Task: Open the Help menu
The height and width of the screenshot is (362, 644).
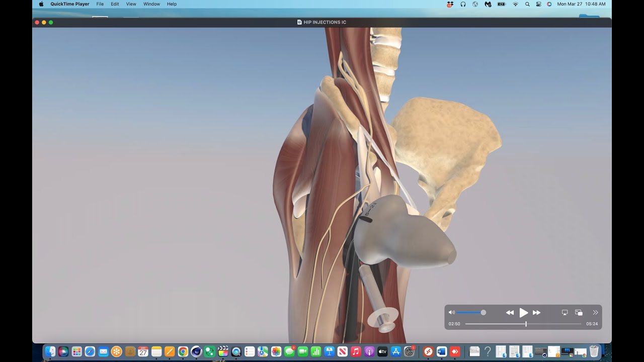Action: (172, 4)
